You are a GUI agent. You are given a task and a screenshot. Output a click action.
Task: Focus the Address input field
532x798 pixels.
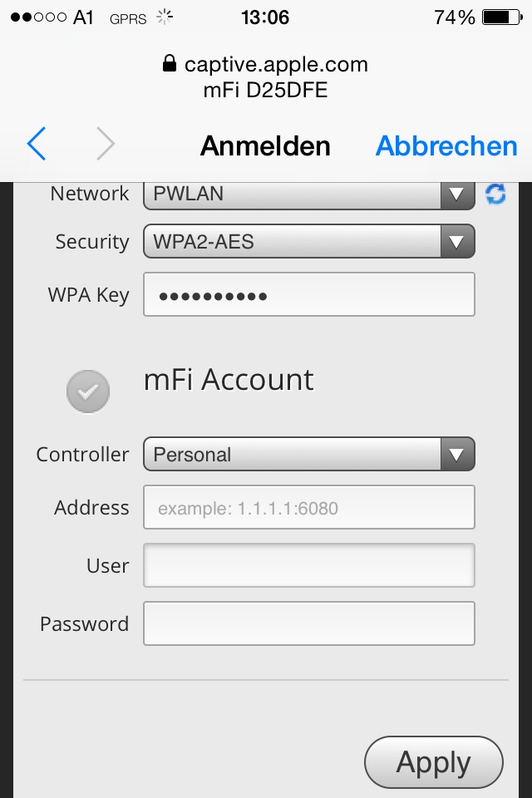[x=309, y=507]
